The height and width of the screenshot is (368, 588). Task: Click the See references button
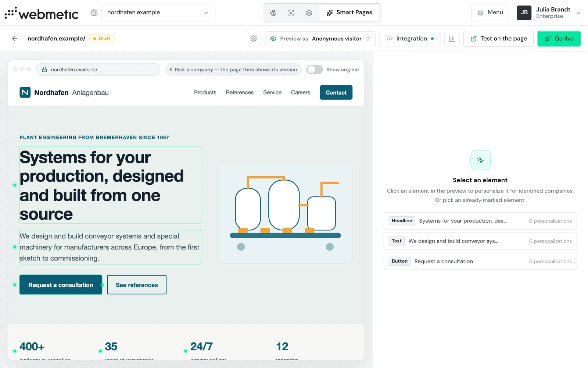pos(137,285)
